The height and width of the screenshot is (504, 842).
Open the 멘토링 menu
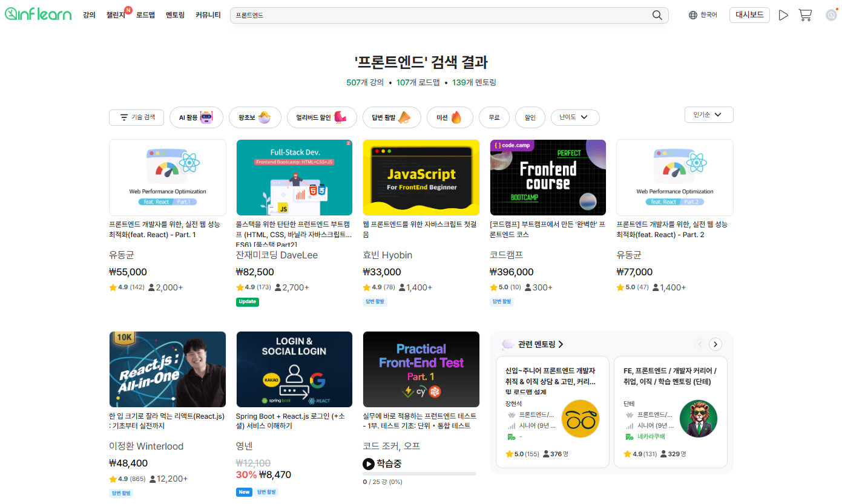coord(175,15)
